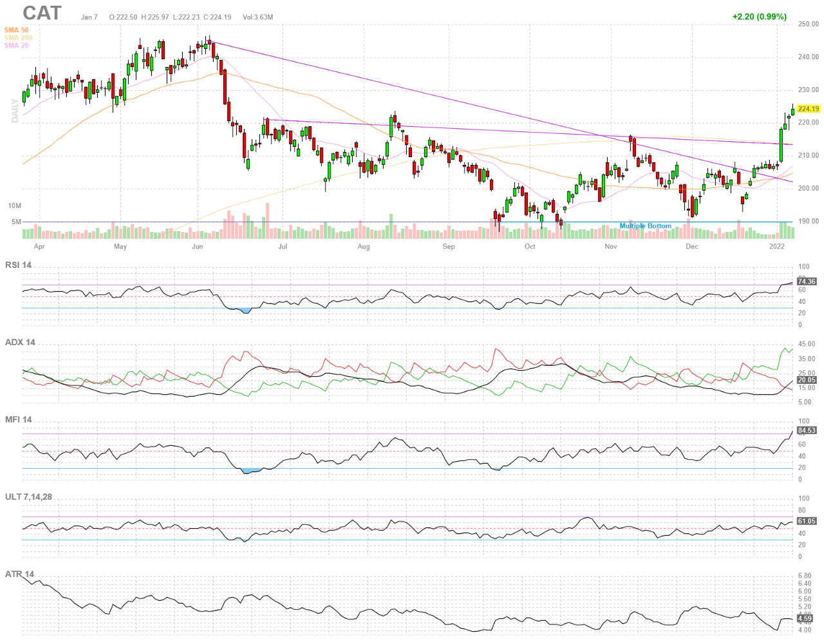Click the Dec month label on time axis
This screenshot has height=644, width=824.
pos(692,247)
